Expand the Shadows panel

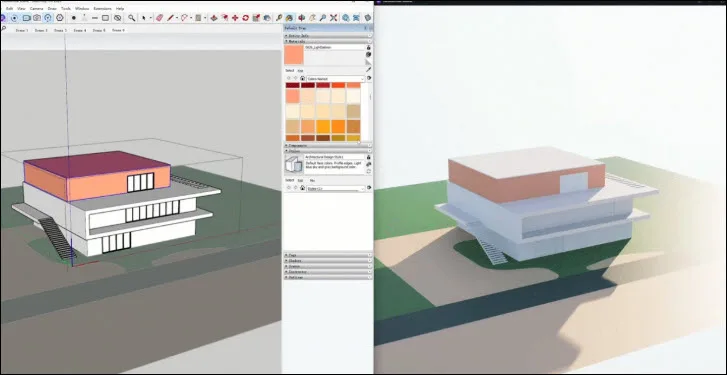pyautogui.click(x=328, y=261)
